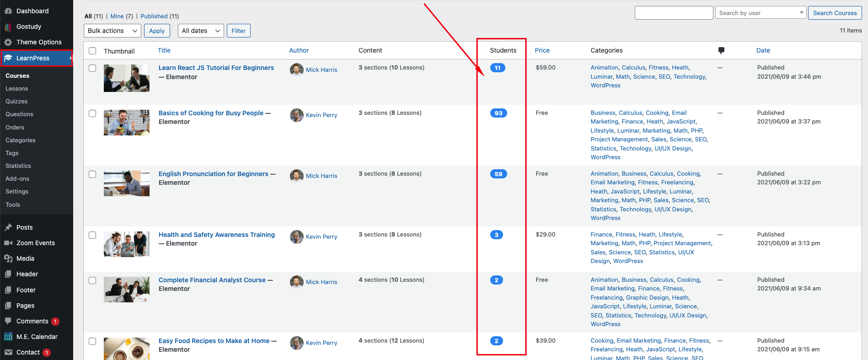Click the Zoom Events camera icon

tap(8, 243)
